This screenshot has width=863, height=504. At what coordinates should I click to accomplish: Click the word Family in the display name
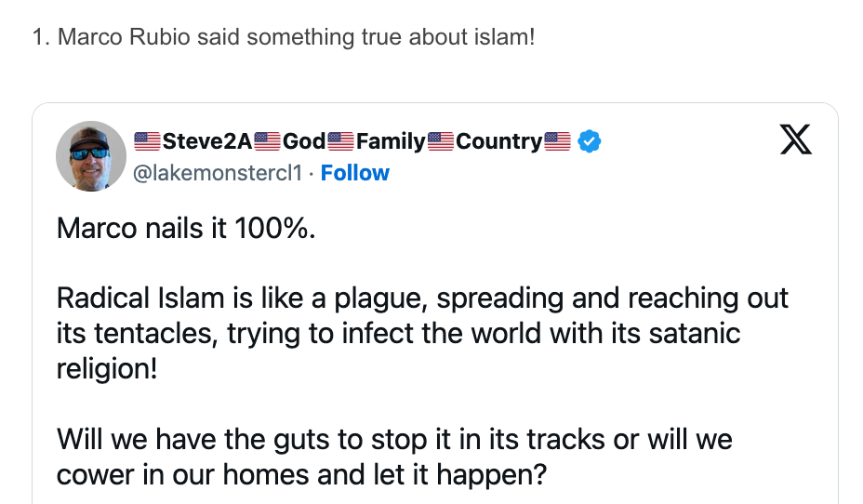[391, 141]
